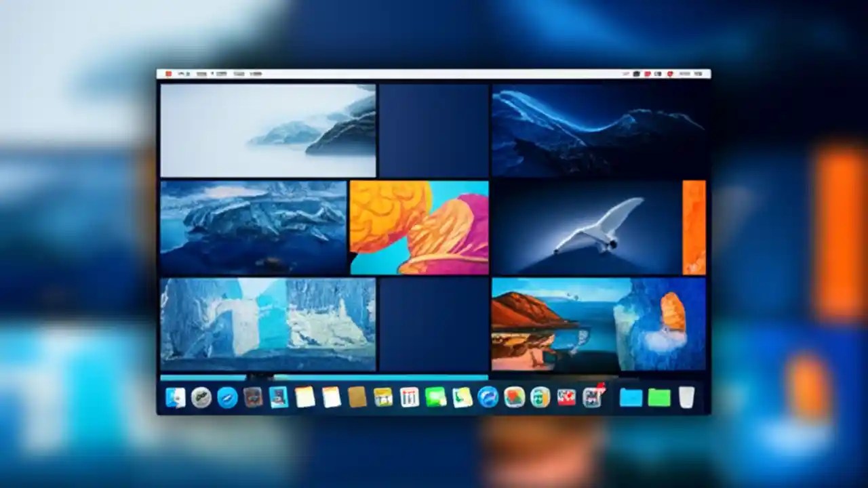Select the whale wallpaper thumbnail

[600, 129]
